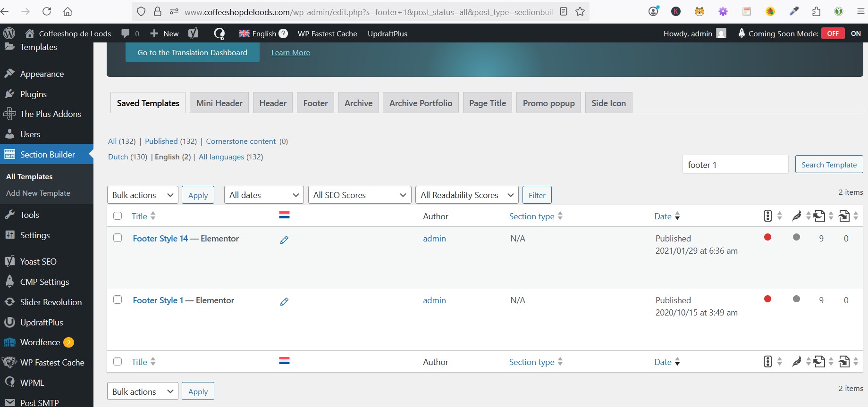Switch to the Footer tab
Image resolution: width=868 pixels, height=407 pixels.
coord(315,103)
